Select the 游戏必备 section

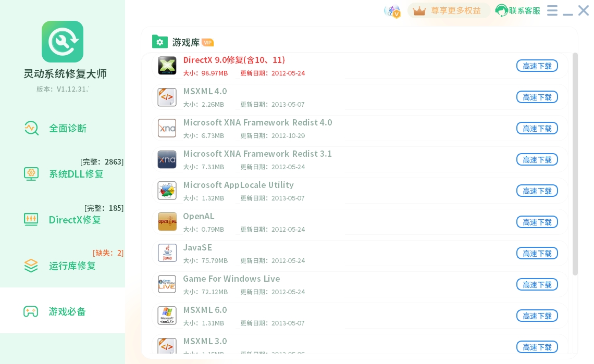63,310
